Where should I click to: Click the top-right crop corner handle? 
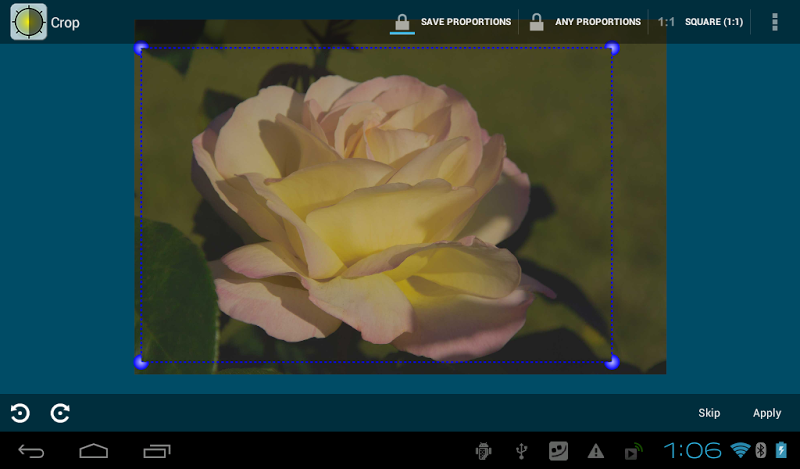(x=612, y=48)
